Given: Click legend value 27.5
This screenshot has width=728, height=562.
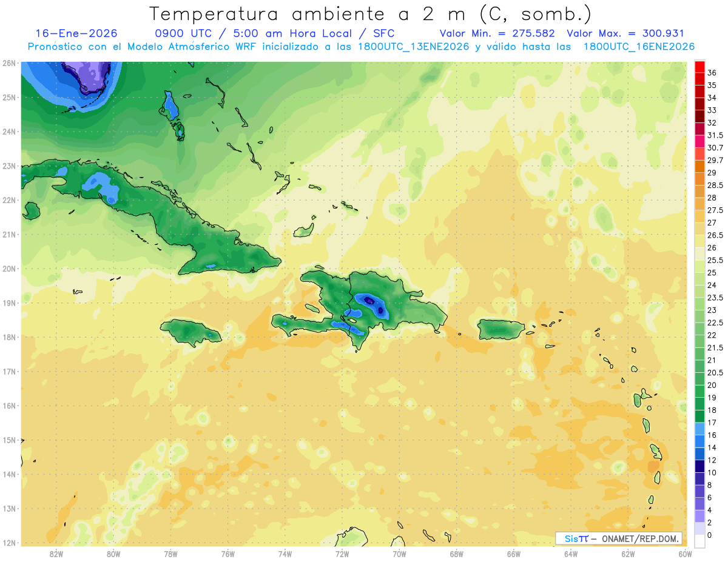Looking at the screenshot, I should click(715, 210).
